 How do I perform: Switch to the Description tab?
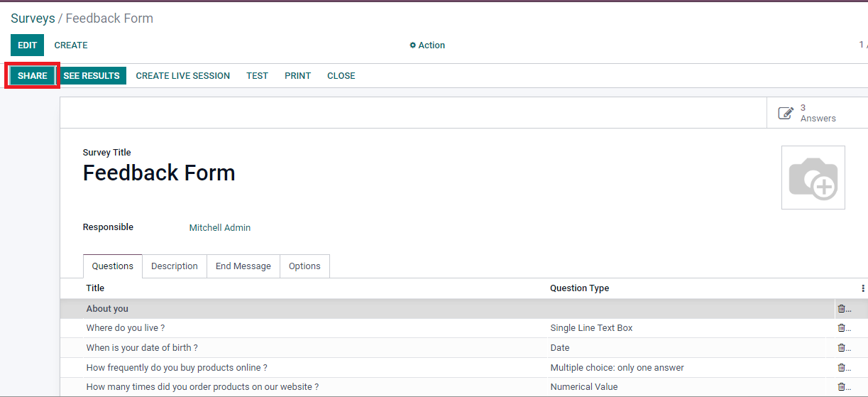tap(175, 266)
